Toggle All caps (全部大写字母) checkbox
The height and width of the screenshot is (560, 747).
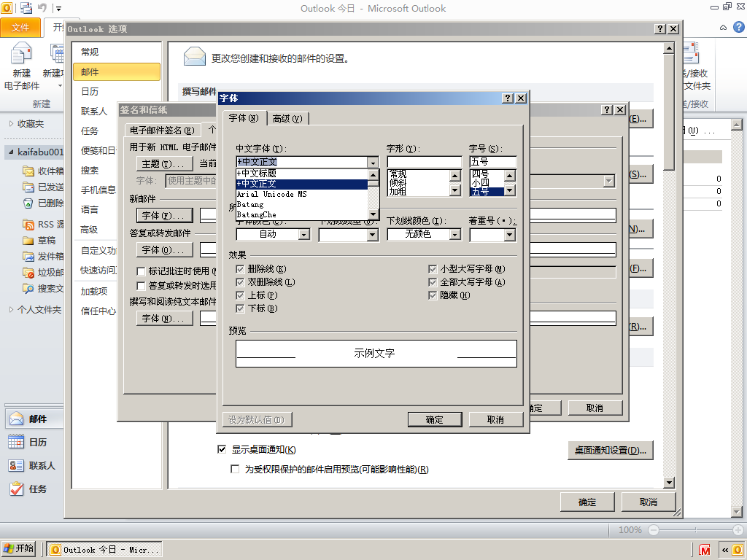[433, 282]
